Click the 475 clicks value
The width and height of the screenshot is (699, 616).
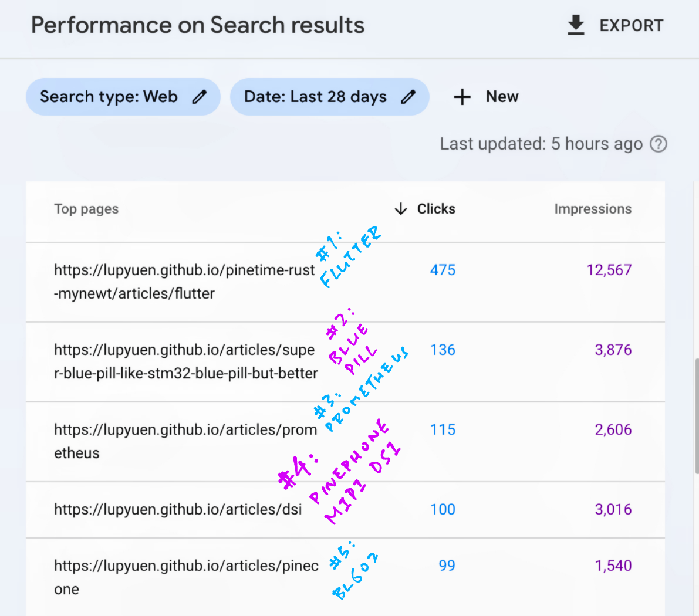click(x=443, y=270)
